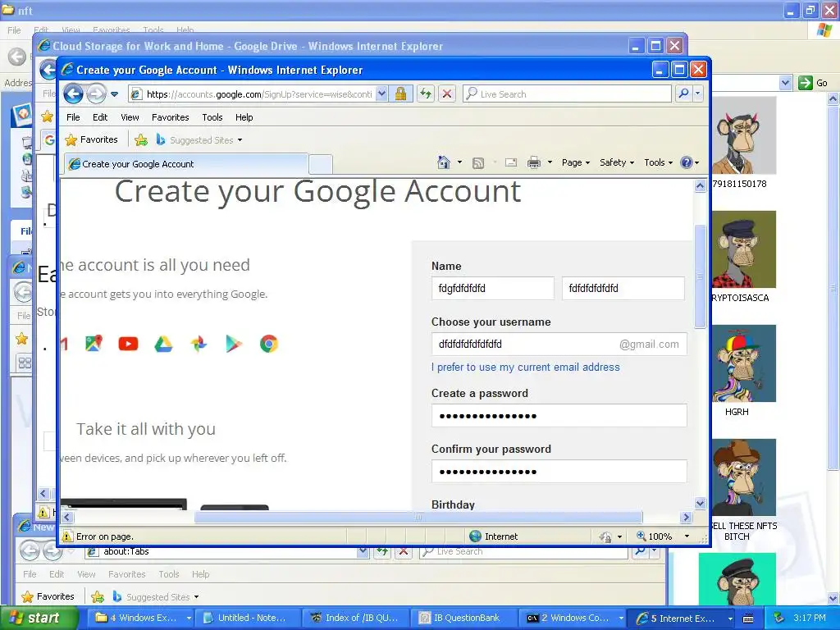This screenshot has width=840, height=630.
Task: Open the File menu in front IE window
Action: pyautogui.click(x=73, y=117)
